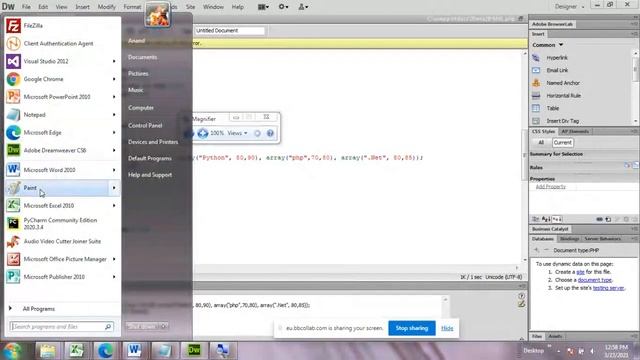The width and height of the screenshot is (640, 360).
Task: Insert Table from Insert panel
Action: point(553,108)
